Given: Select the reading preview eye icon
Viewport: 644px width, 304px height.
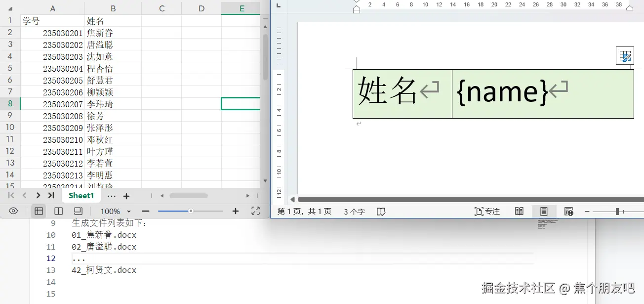Looking at the screenshot, I should point(13,211).
